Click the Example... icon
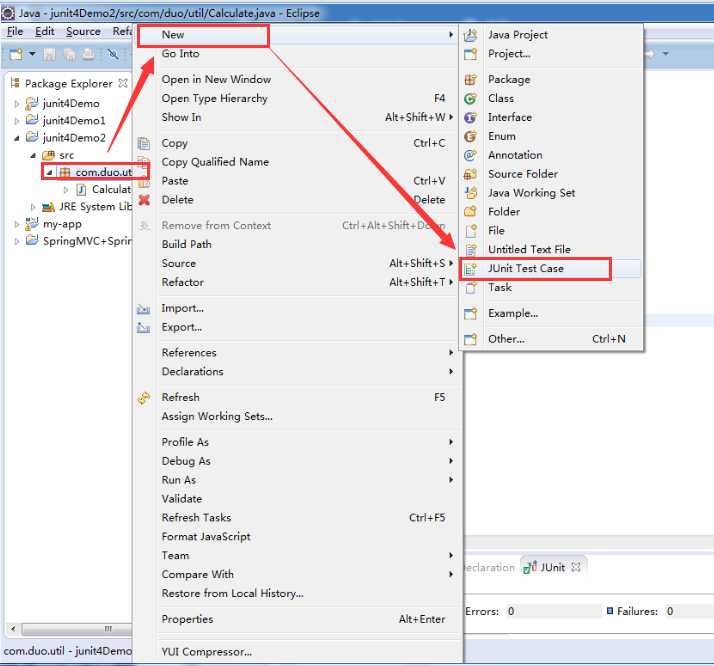The height and width of the screenshot is (666, 714). pos(470,314)
